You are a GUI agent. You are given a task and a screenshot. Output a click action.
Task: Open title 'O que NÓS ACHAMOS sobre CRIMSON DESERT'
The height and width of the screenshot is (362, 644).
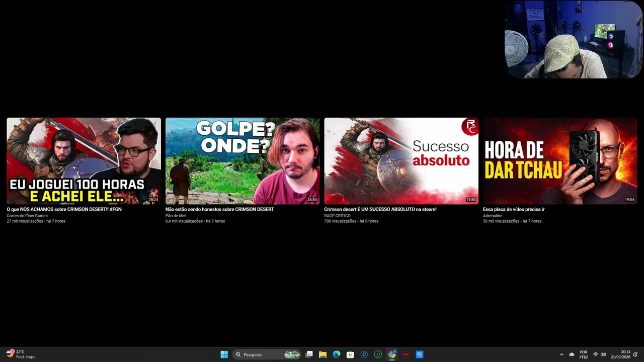[x=64, y=209]
